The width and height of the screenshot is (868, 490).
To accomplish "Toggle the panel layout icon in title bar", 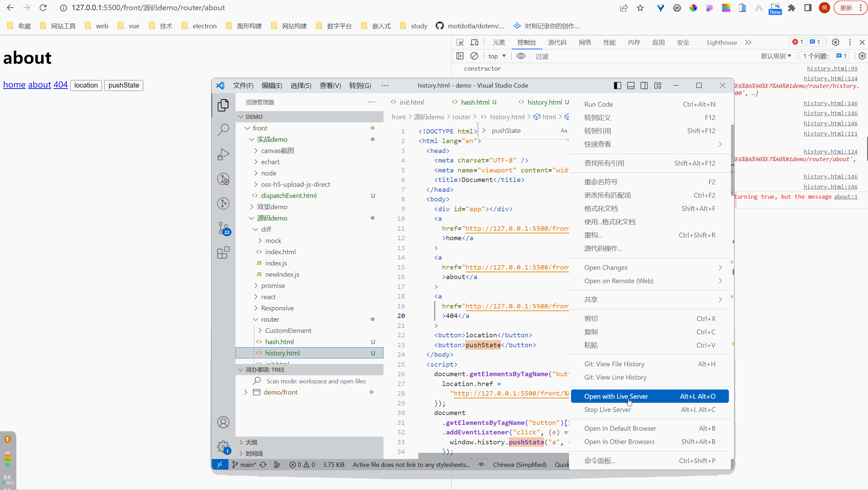I will pos(631,86).
